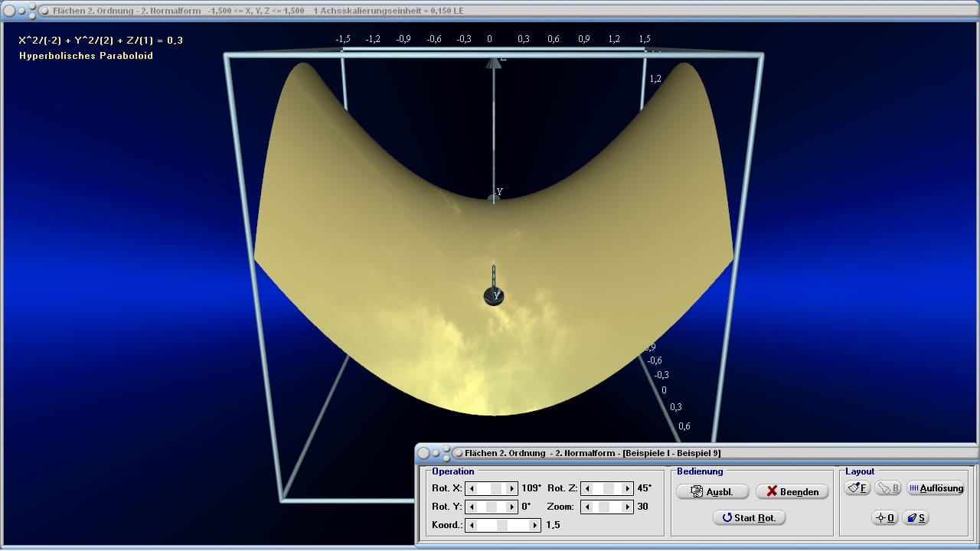Viewport: 980px width, 551px height.
Task: Click the F color layout button
Action: [x=857, y=487]
